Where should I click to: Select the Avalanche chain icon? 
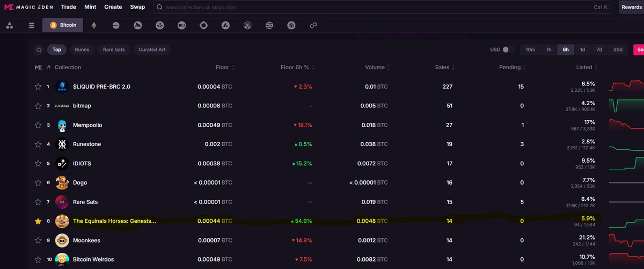click(225, 25)
